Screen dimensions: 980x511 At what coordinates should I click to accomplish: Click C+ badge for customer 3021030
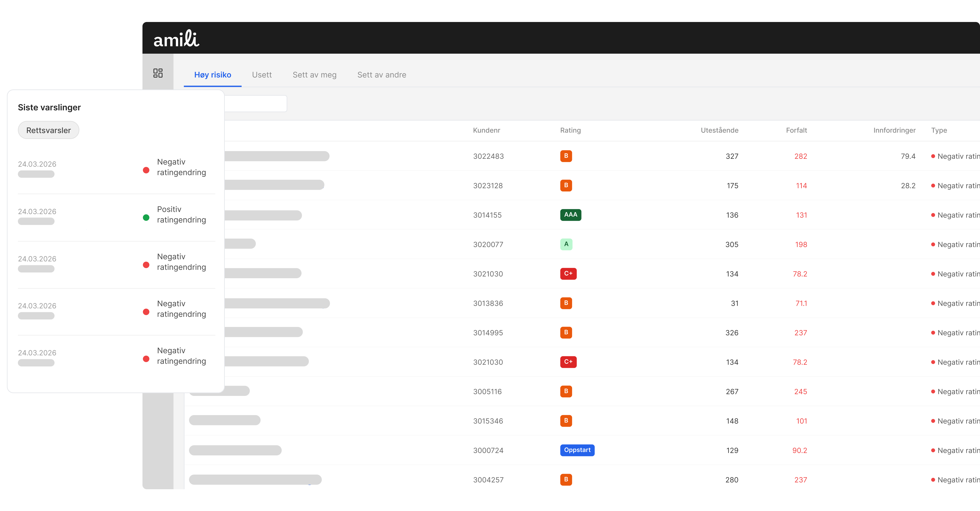coord(568,273)
